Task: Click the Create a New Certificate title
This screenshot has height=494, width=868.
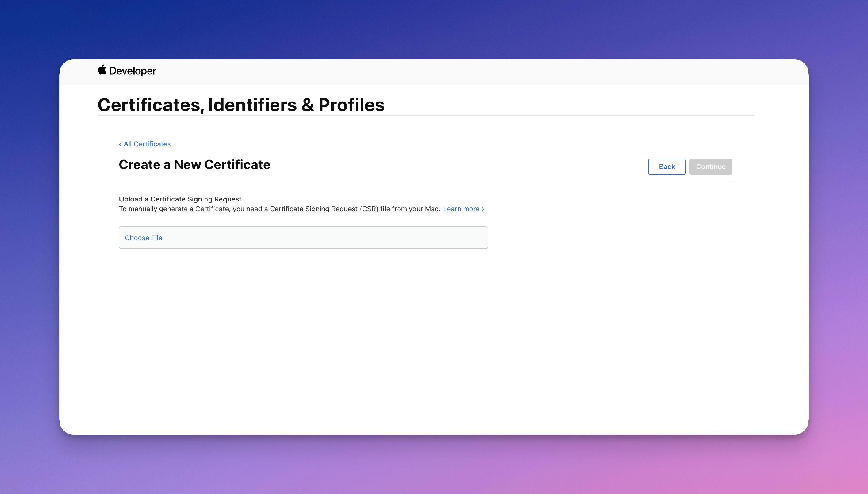Action: (194, 165)
